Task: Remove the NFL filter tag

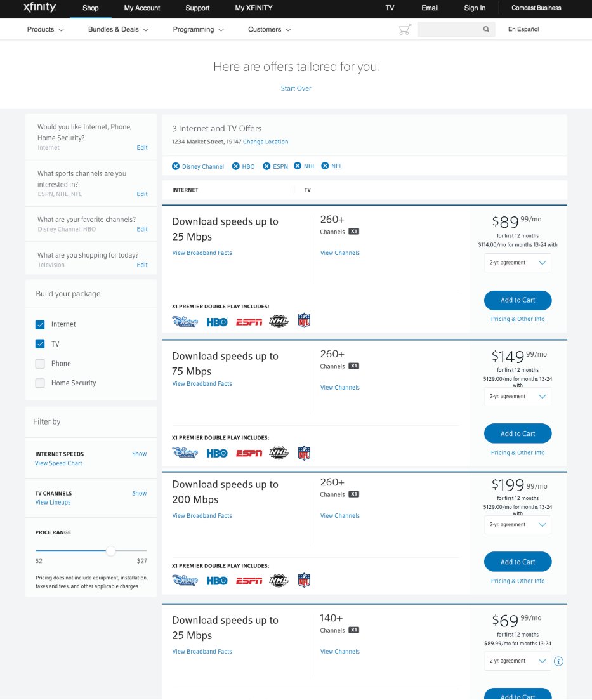Action: pyautogui.click(x=325, y=166)
